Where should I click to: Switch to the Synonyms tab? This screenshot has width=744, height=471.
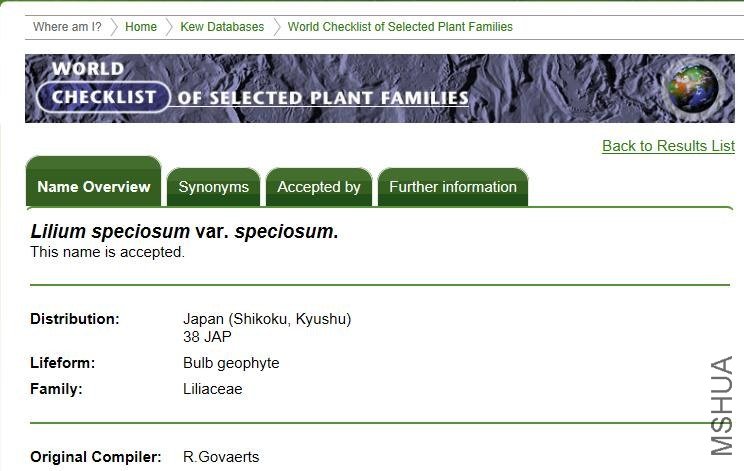click(213, 187)
